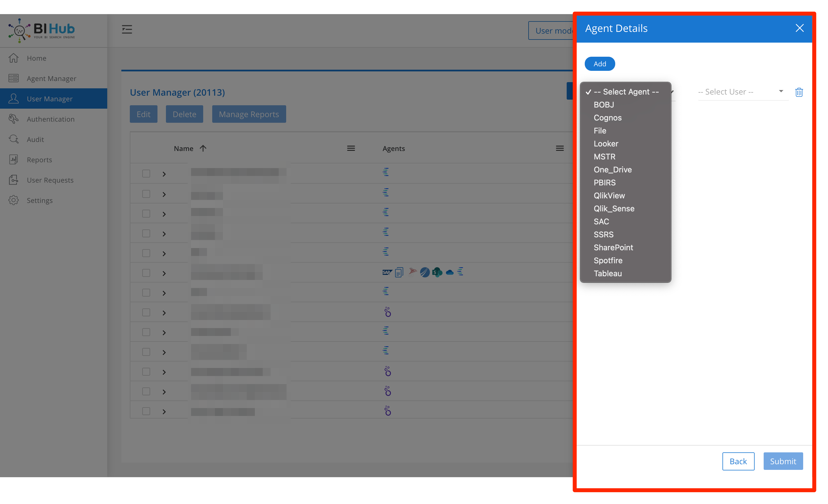Select QlikView from the agent list

point(625,196)
